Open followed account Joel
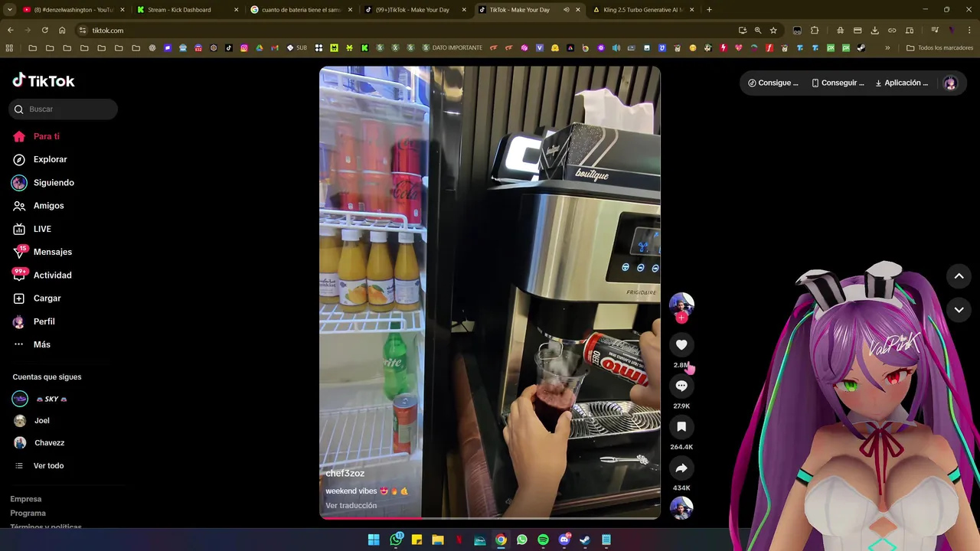 (41, 421)
